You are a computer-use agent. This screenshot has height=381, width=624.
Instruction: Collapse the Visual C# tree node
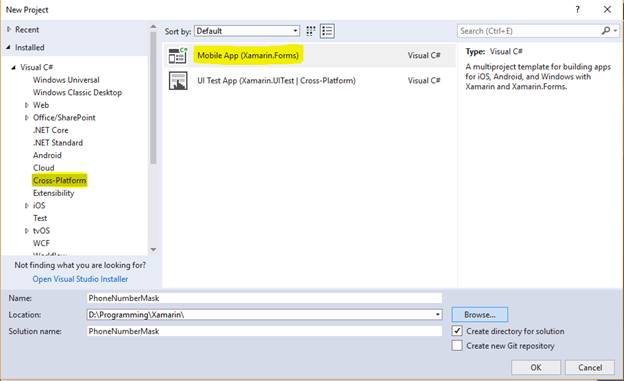(x=14, y=67)
